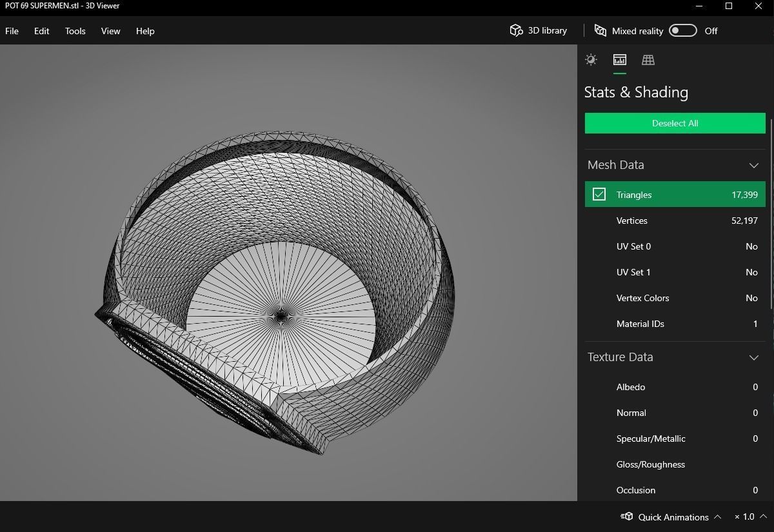Collapse the Mesh Data section
Viewport: 774px width, 532px height.
pyautogui.click(x=753, y=165)
